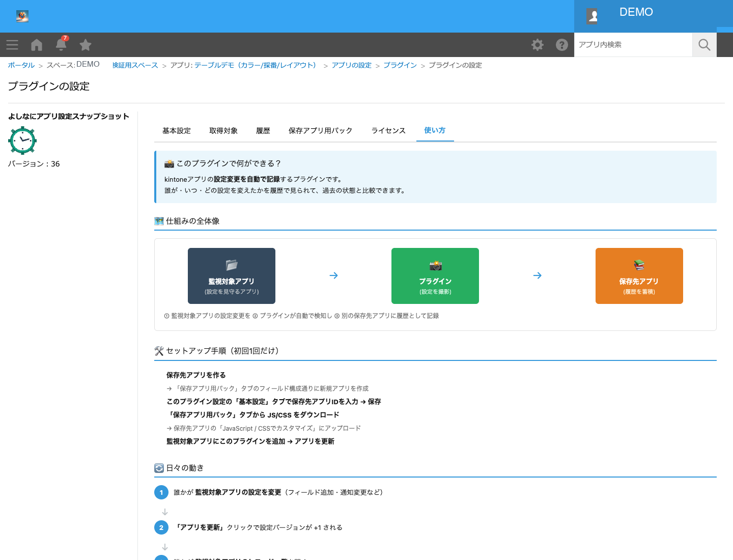Go to the アプリの設定 breadcrumb link

pyautogui.click(x=352, y=65)
